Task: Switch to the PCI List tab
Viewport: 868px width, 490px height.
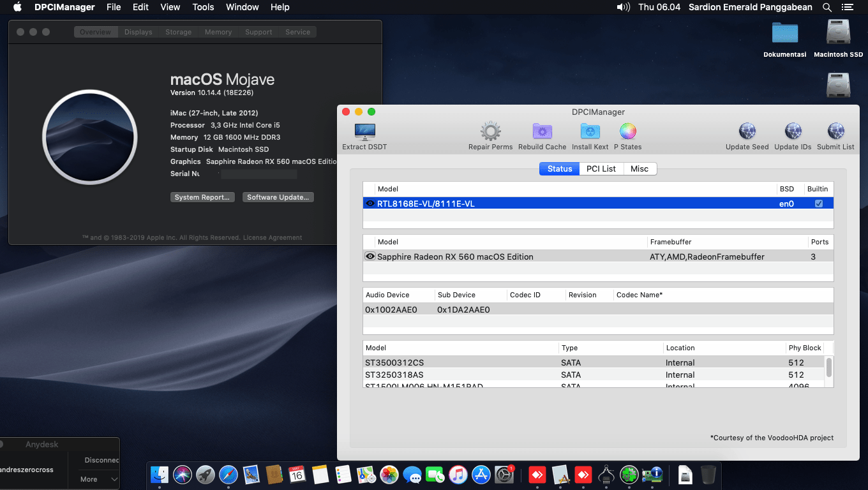Action: (601, 168)
